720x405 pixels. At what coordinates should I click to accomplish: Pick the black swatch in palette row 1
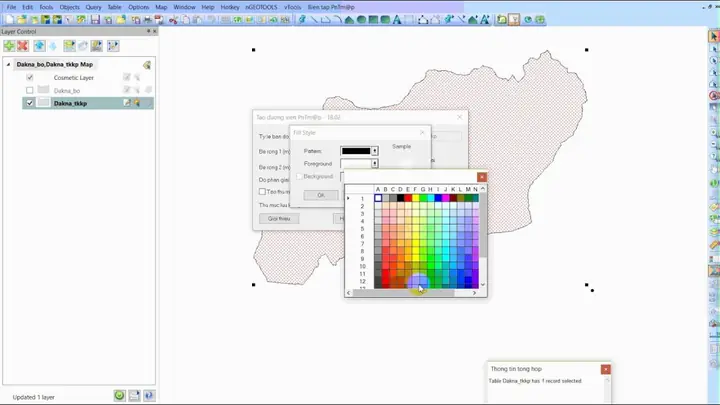pos(400,198)
